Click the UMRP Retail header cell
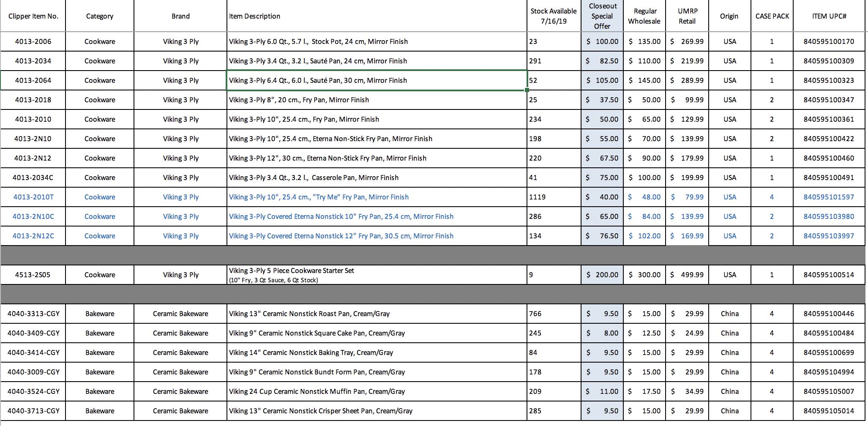 point(687,16)
